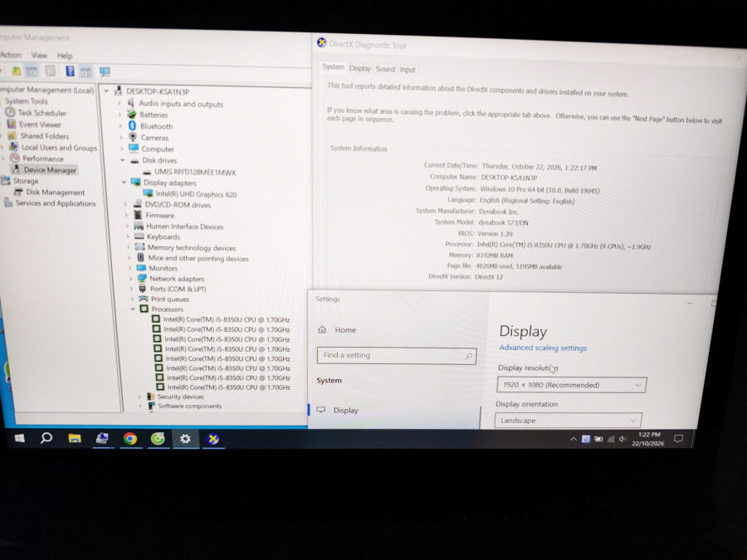The width and height of the screenshot is (747, 560).
Task: Click the battery icon in the system tray
Action: coord(598,439)
